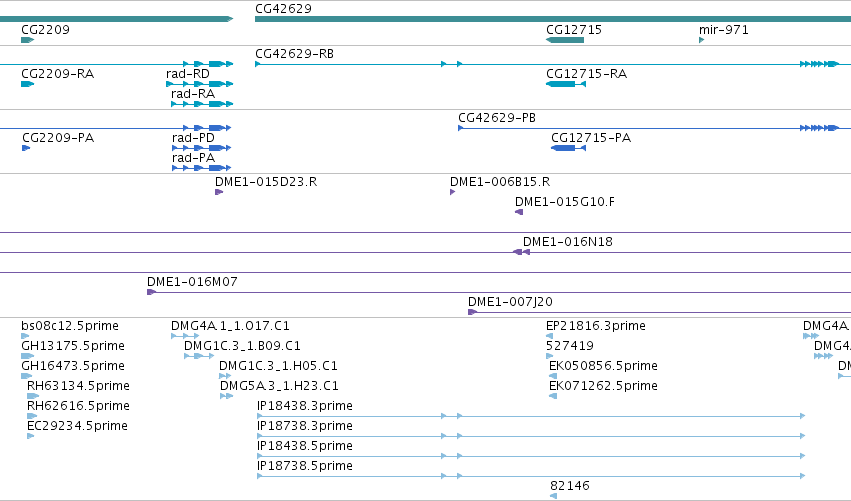Click the rad-RA transcript glyph
The width and height of the screenshot is (851, 501).
[202, 104]
